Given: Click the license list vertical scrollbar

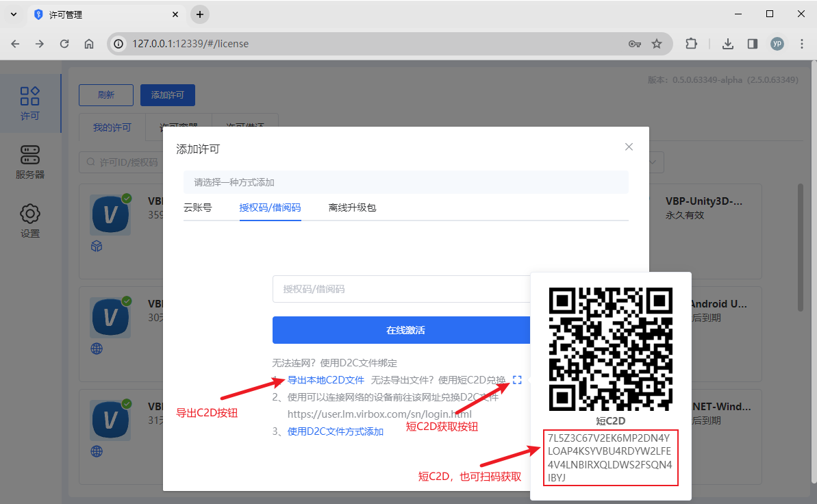Looking at the screenshot, I should click(801, 248).
